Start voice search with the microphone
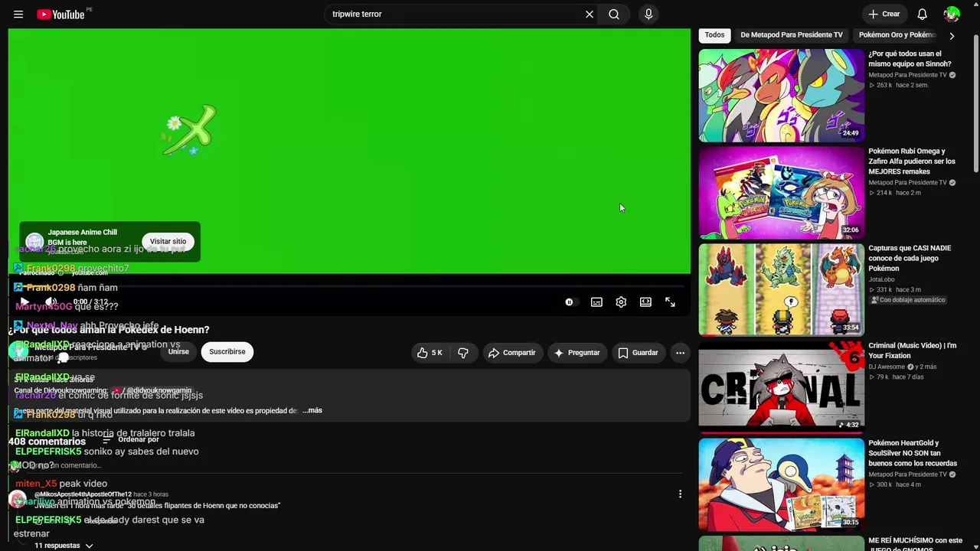This screenshot has height=551, width=980. point(648,15)
